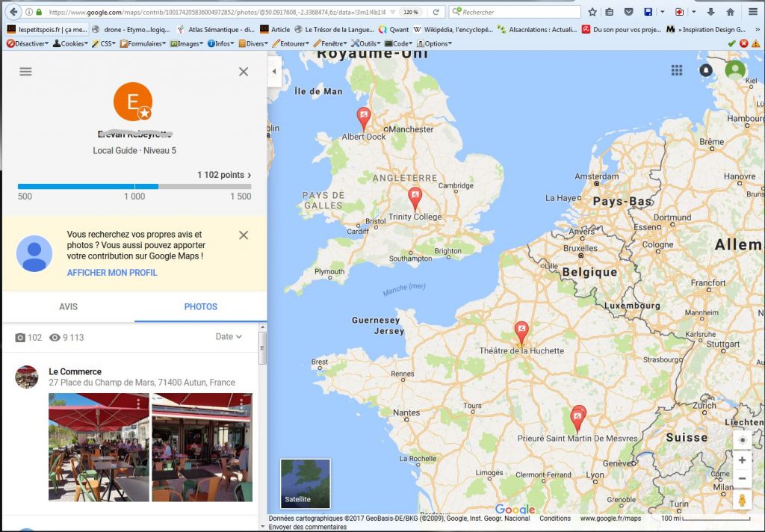Click AFFICHER MON PROFIL link
Screen dimensions: 765x532
(x=112, y=273)
